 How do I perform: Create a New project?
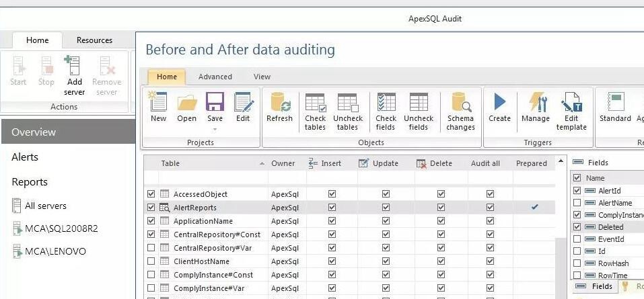point(158,102)
